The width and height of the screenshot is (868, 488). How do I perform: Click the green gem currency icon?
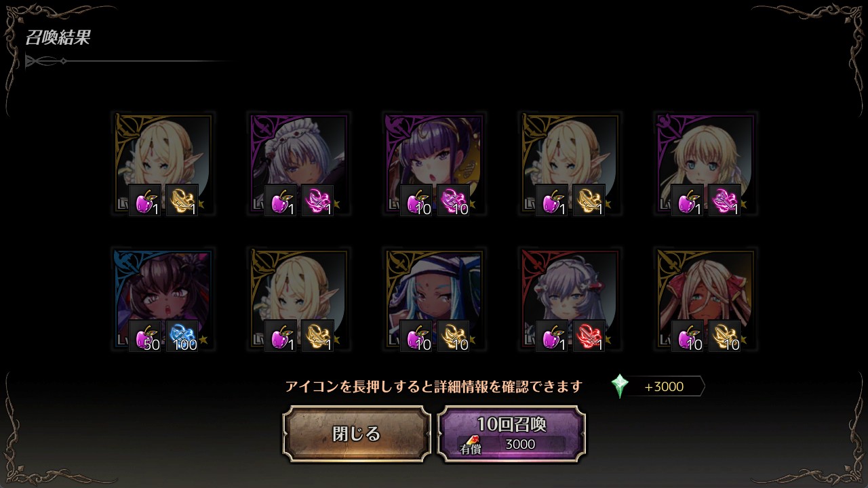pyautogui.click(x=619, y=386)
